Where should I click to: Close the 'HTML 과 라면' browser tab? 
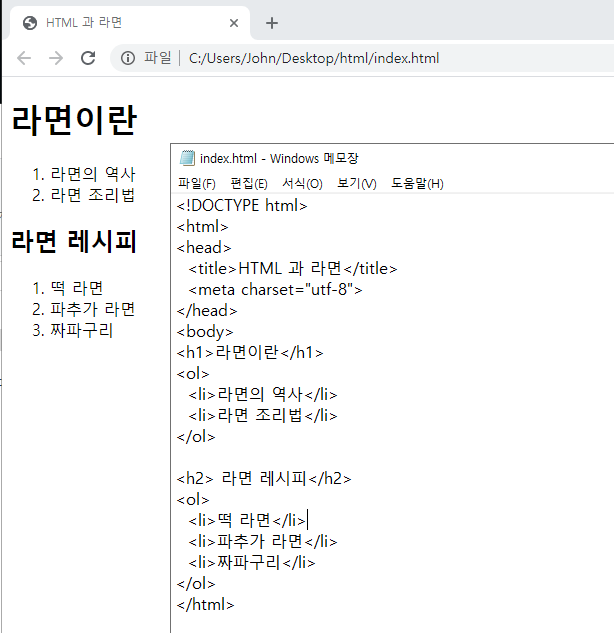pyautogui.click(x=234, y=23)
